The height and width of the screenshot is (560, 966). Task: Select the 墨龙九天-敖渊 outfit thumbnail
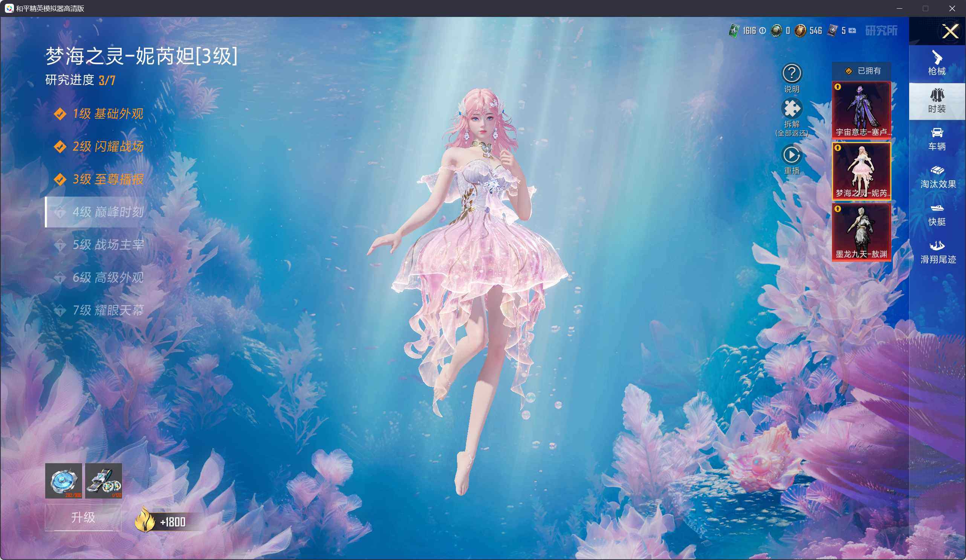tap(861, 232)
